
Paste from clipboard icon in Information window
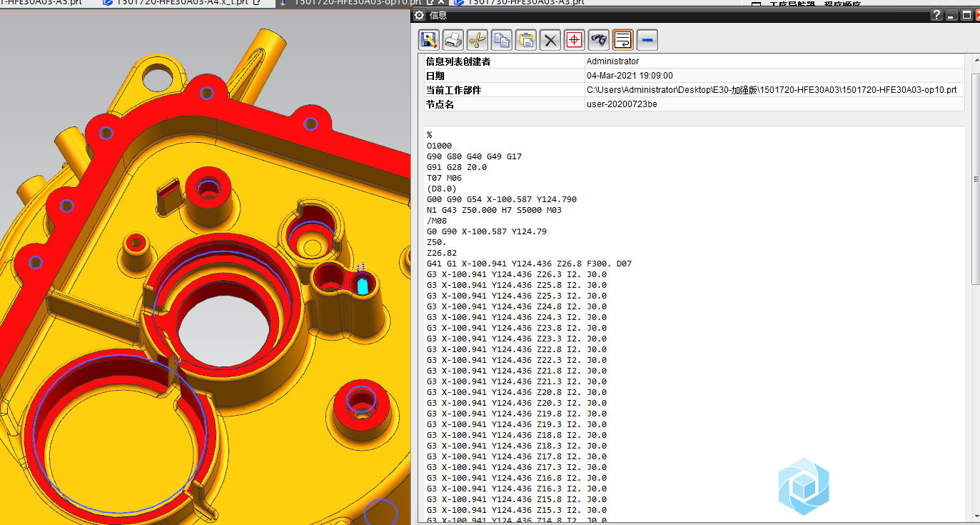tap(526, 39)
